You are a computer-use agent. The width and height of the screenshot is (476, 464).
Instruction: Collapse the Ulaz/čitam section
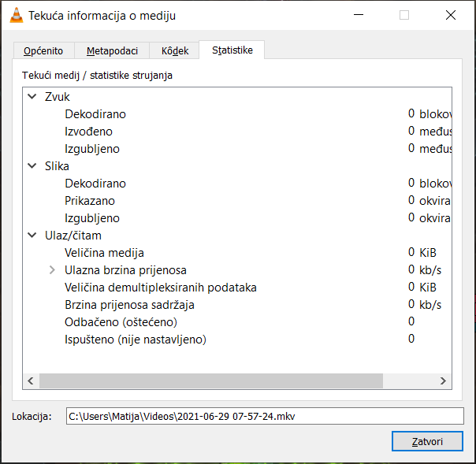pyautogui.click(x=32, y=236)
